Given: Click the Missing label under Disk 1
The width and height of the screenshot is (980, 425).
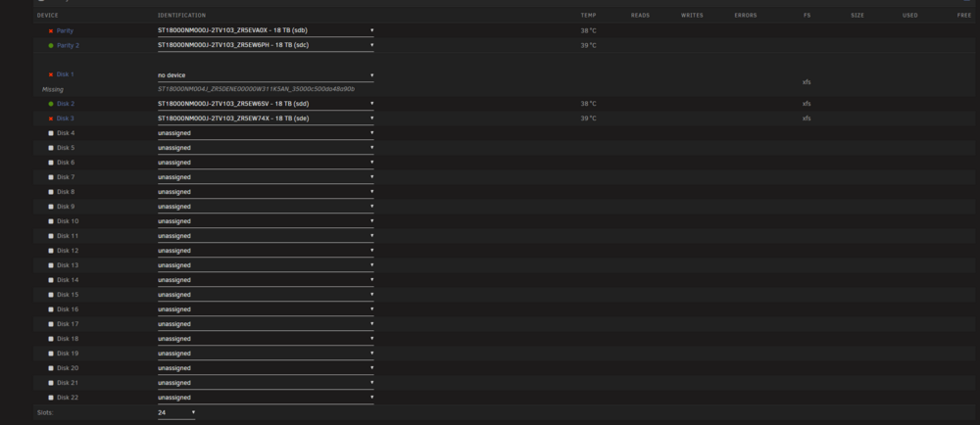Looking at the screenshot, I should point(53,90).
